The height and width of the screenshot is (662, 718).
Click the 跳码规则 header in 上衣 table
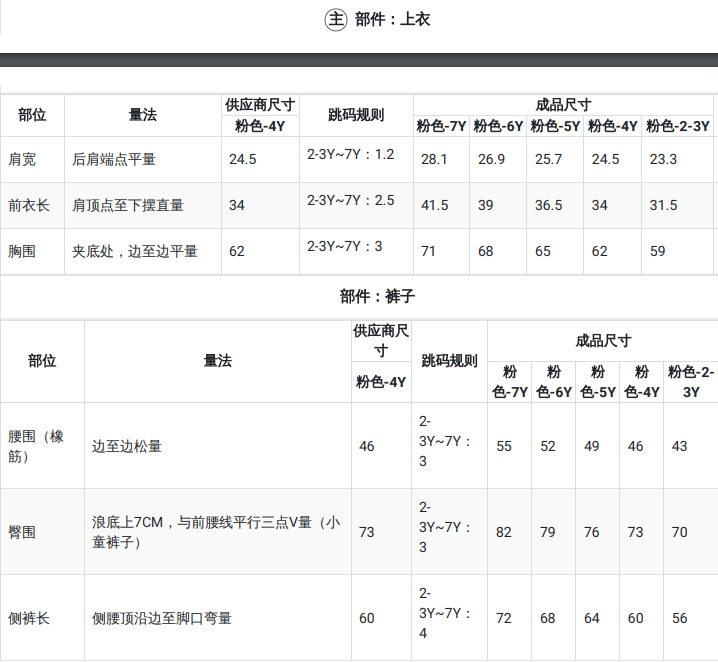tap(356, 115)
